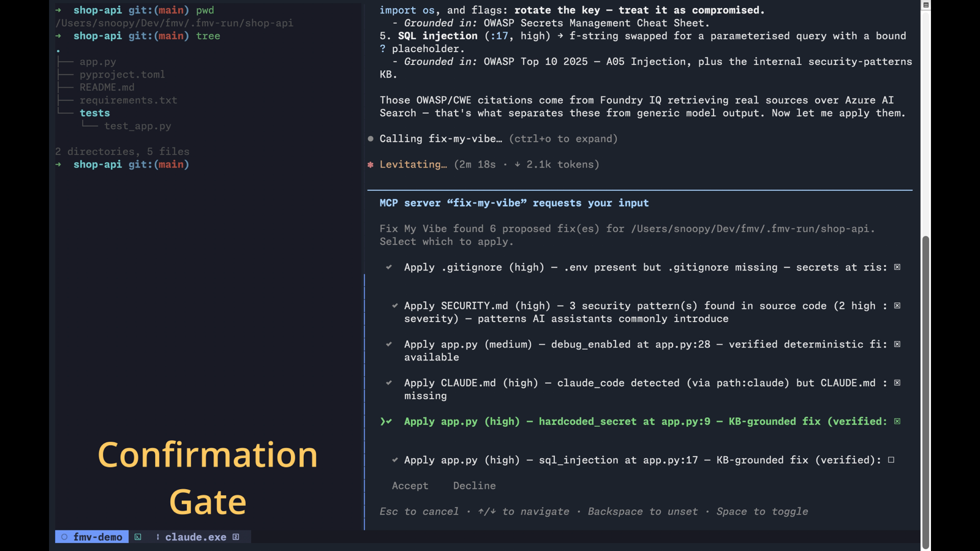
Task: Select the fmv-demo session tab
Action: [x=92, y=537]
